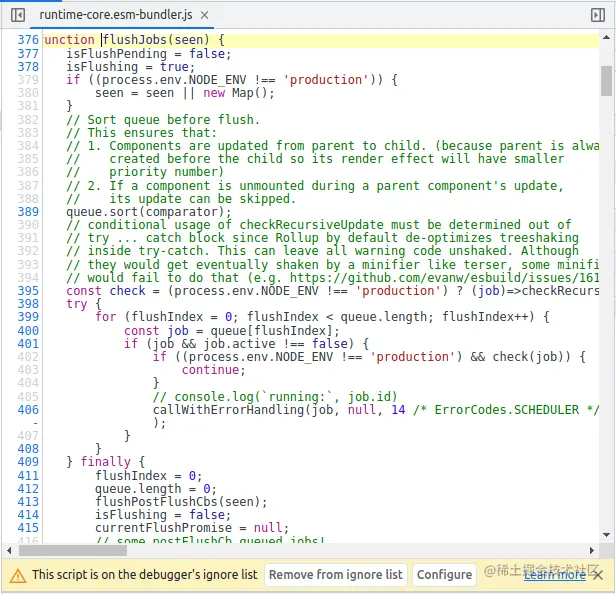Set breakpoint on line number 409

28,462
